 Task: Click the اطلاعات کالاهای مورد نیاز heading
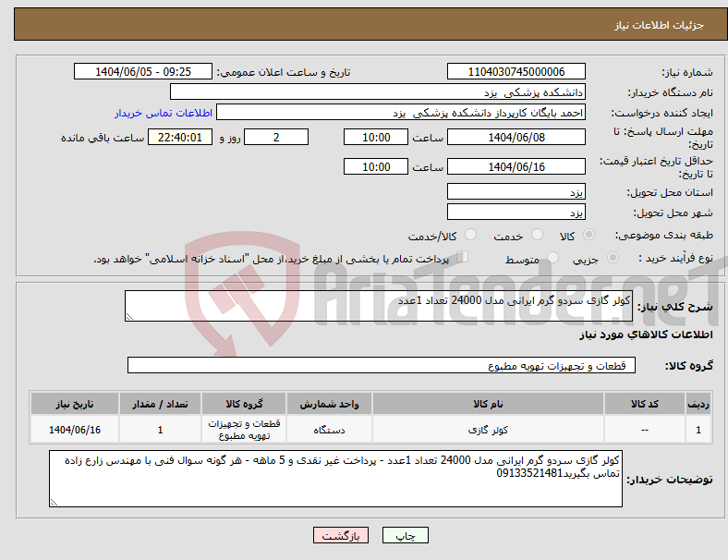tap(646, 335)
